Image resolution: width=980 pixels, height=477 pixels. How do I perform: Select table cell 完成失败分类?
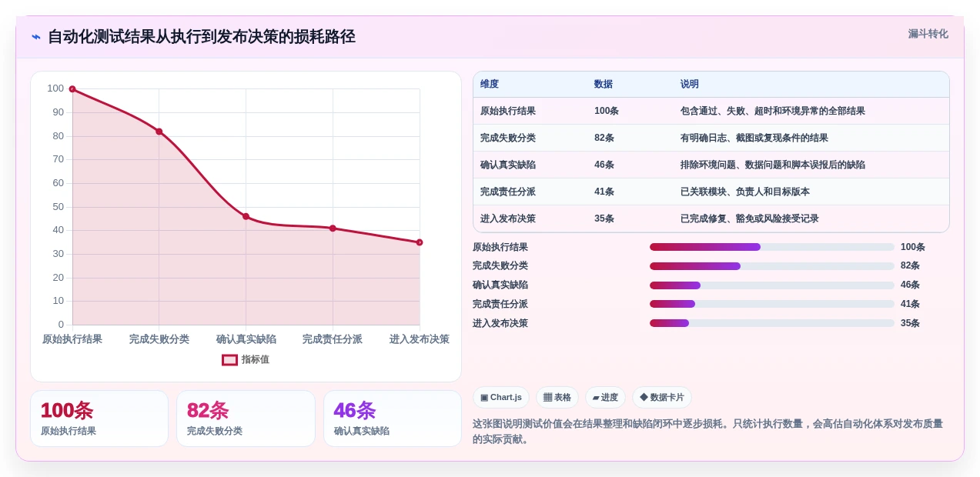point(508,138)
